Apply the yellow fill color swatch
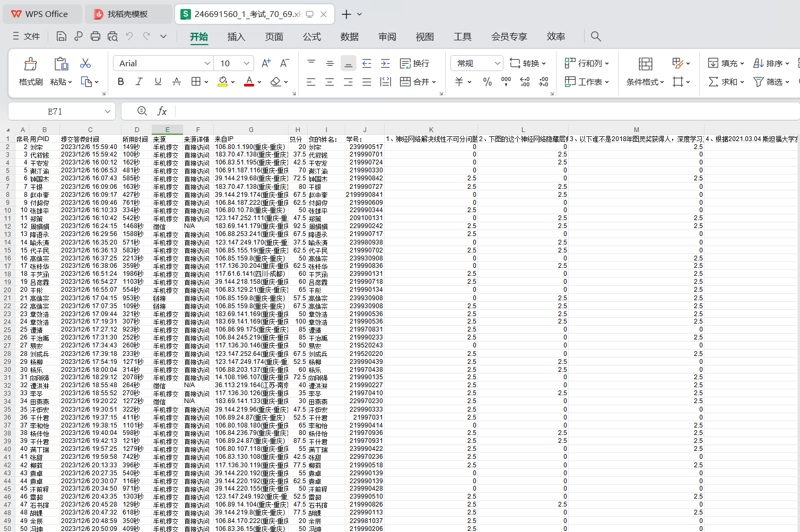The width and height of the screenshot is (800, 532). point(223,82)
